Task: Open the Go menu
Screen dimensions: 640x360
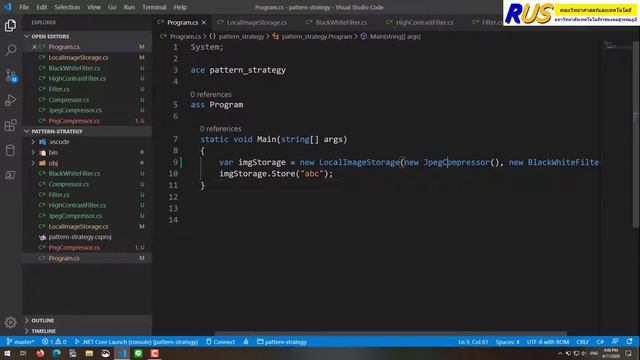Action: click(112, 7)
